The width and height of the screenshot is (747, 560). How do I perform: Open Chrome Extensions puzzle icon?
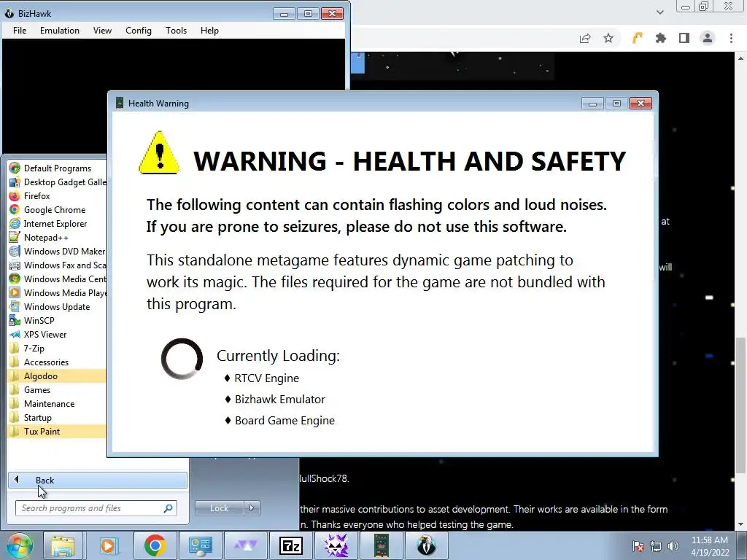[x=661, y=38]
